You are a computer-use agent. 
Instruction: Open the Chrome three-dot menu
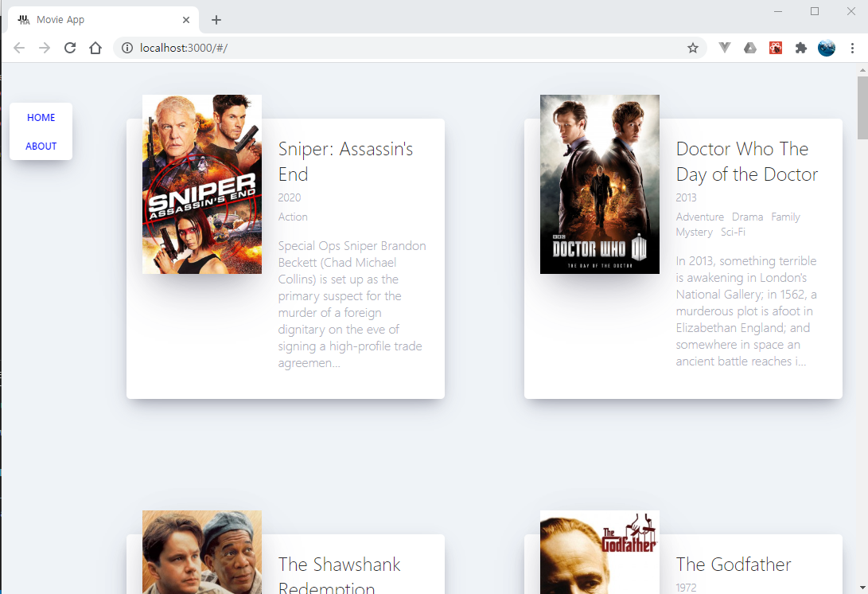point(852,49)
